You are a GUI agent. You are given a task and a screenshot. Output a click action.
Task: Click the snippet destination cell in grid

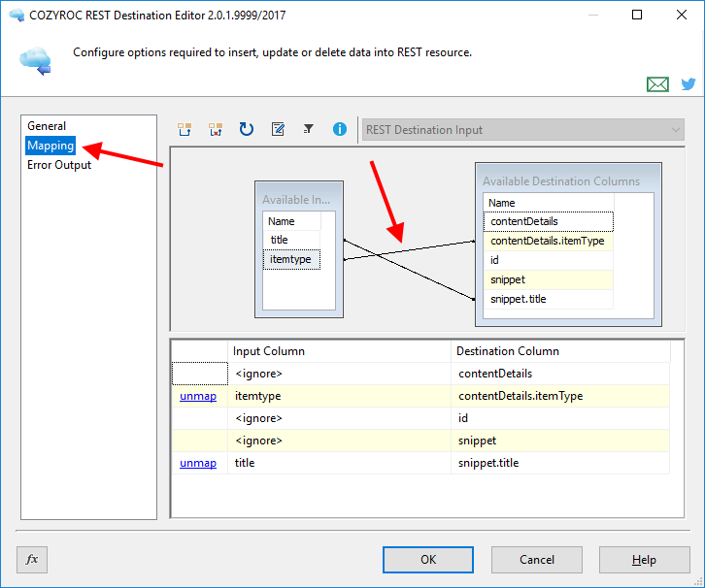pyautogui.click(x=560, y=441)
